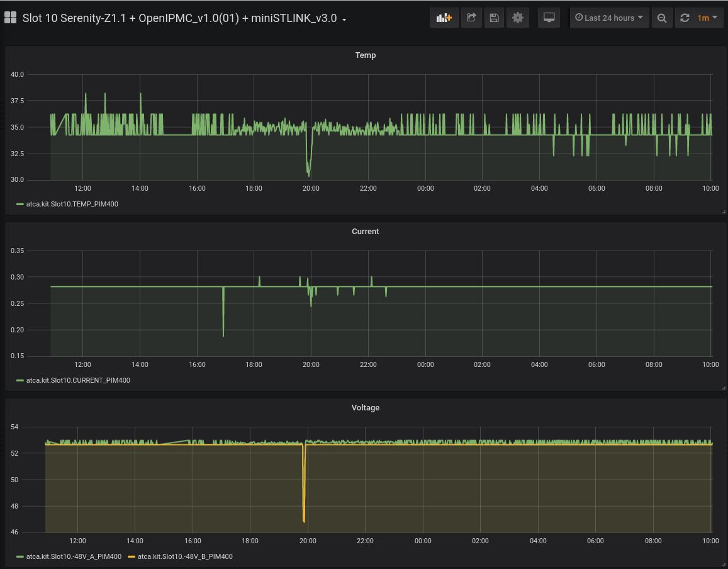The height and width of the screenshot is (569, 728).
Task: Expand the 1m refresh interval dropdown
Action: pos(708,18)
